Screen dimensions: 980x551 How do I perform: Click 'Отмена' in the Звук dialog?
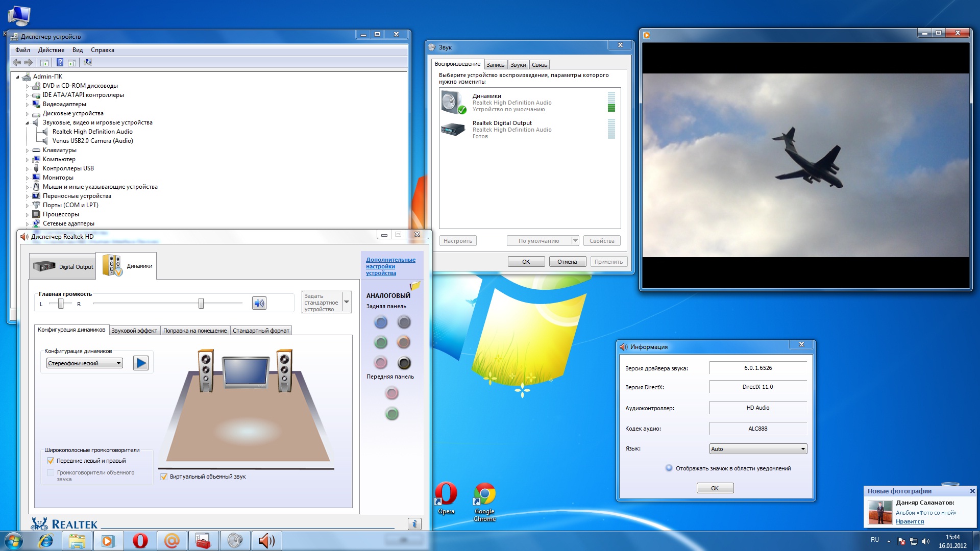click(567, 262)
